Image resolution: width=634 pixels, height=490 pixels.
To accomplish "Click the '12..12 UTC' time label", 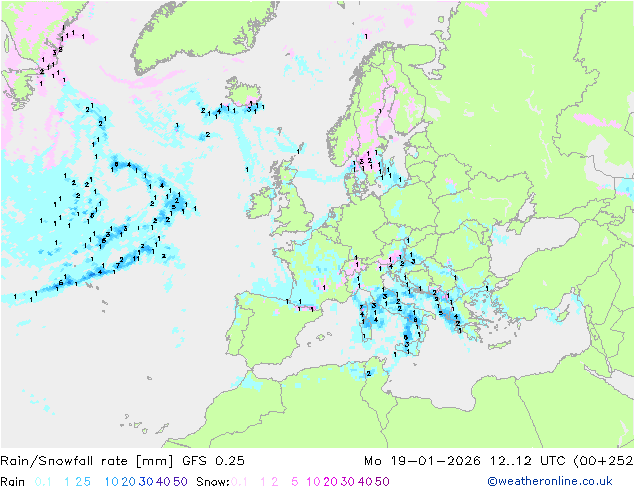I will (527, 461).
